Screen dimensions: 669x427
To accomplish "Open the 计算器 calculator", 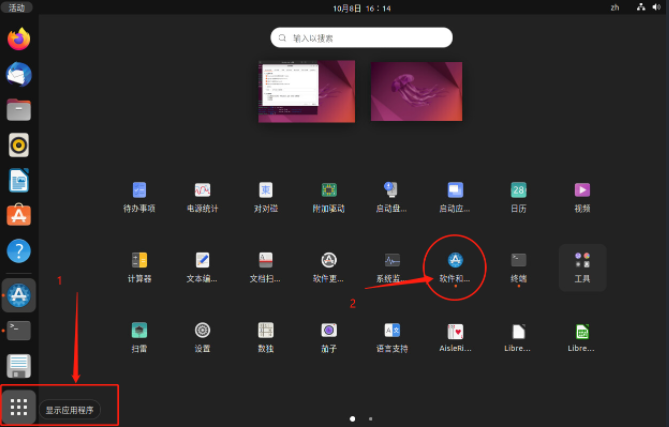I will click(x=139, y=267).
